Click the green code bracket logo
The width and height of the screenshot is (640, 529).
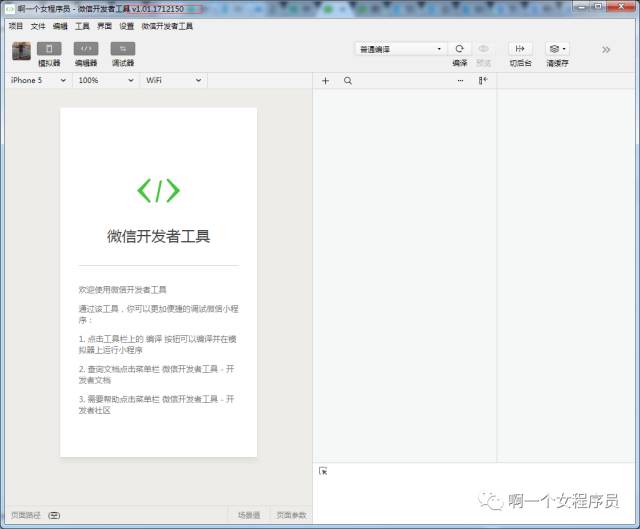pyautogui.click(x=158, y=191)
